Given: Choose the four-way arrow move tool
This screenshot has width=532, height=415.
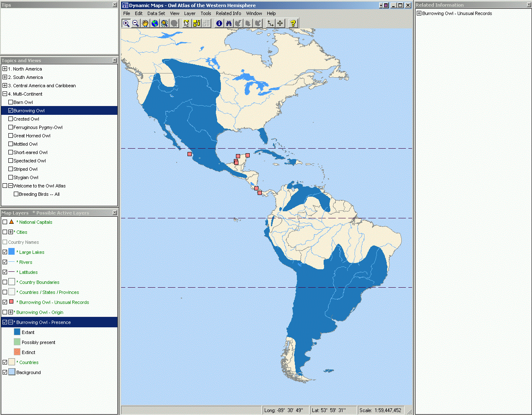Looking at the screenshot, I should tap(280, 23).
